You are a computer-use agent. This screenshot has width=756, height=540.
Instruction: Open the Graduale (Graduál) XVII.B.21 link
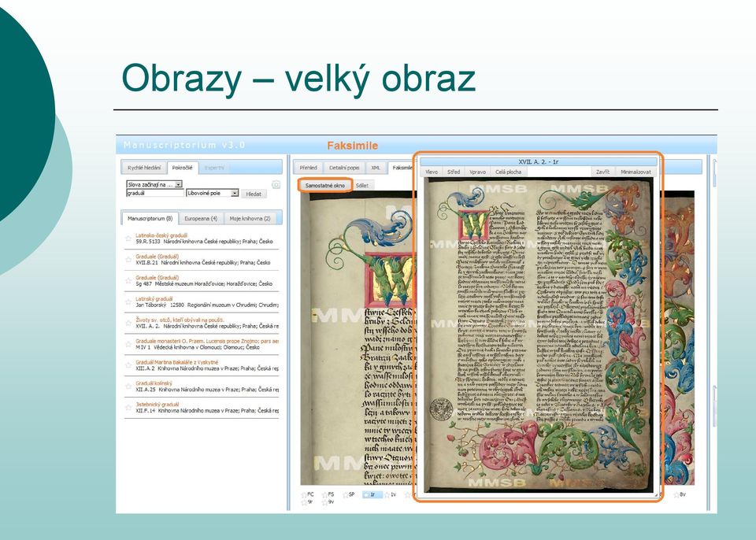pos(157,257)
